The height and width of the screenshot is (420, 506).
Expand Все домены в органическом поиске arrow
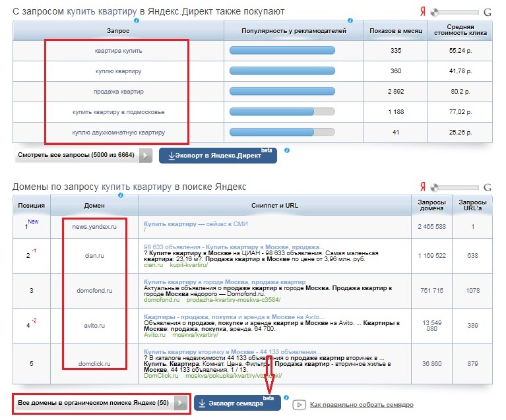pos(180,404)
